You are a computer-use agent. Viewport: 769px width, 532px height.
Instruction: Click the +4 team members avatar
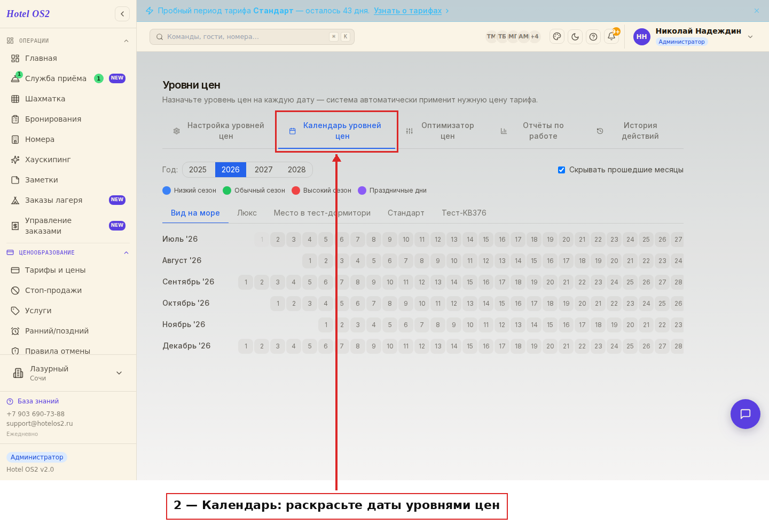(x=535, y=36)
